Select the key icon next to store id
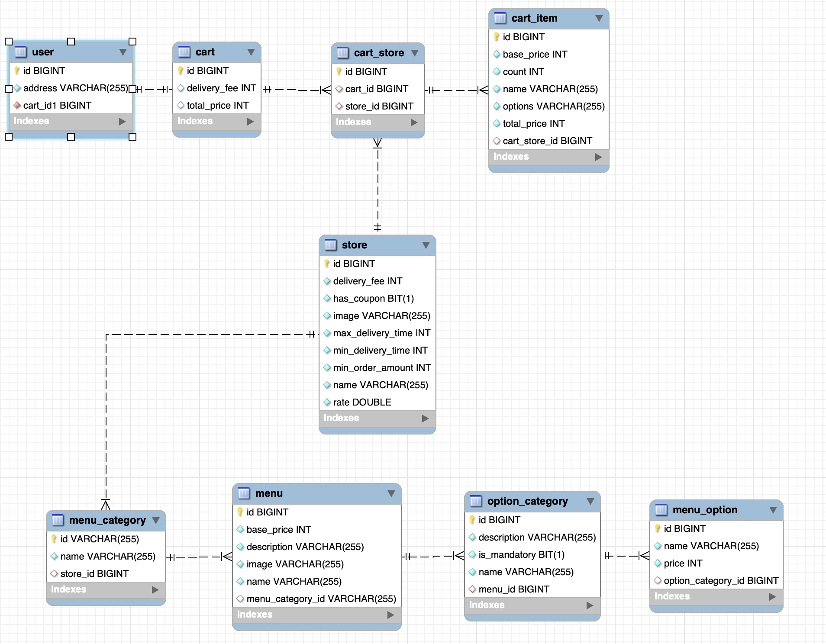The width and height of the screenshot is (826, 644). pyautogui.click(x=327, y=263)
